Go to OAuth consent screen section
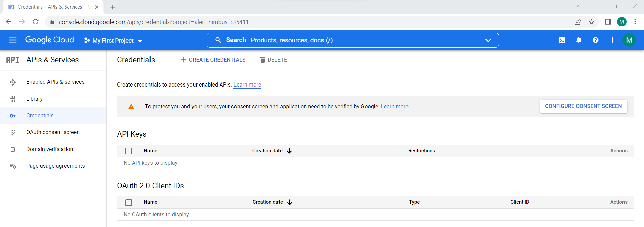 53,132
